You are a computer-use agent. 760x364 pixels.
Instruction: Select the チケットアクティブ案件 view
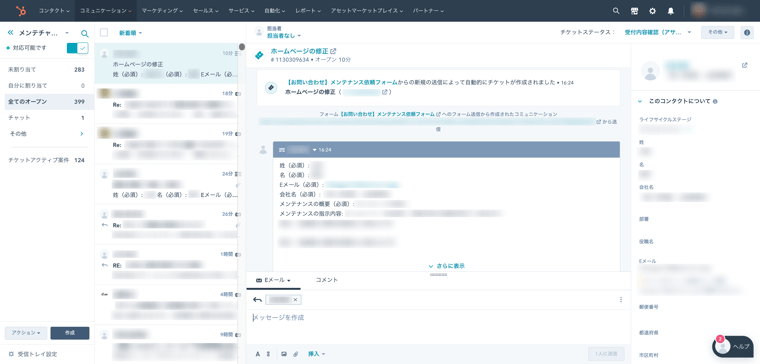[47, 160]
